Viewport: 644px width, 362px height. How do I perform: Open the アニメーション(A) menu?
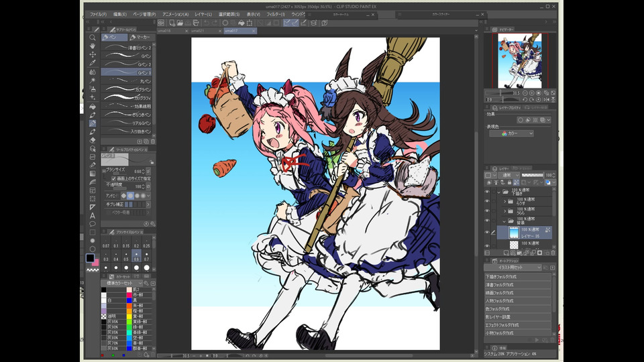(175, 14)
